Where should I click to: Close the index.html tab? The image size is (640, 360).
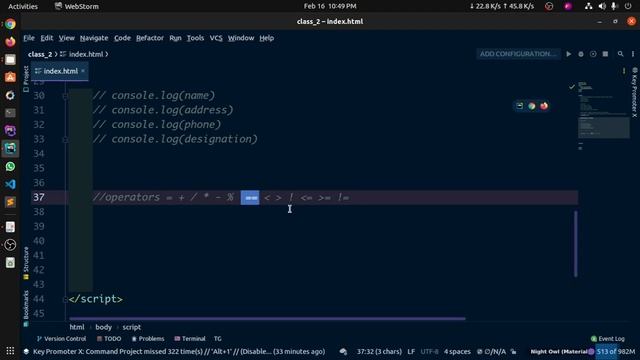[83, 71]
